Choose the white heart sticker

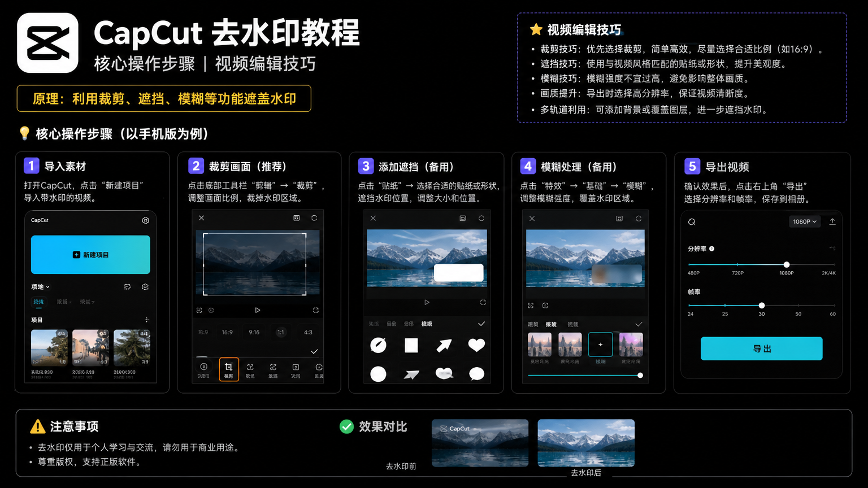476,345
